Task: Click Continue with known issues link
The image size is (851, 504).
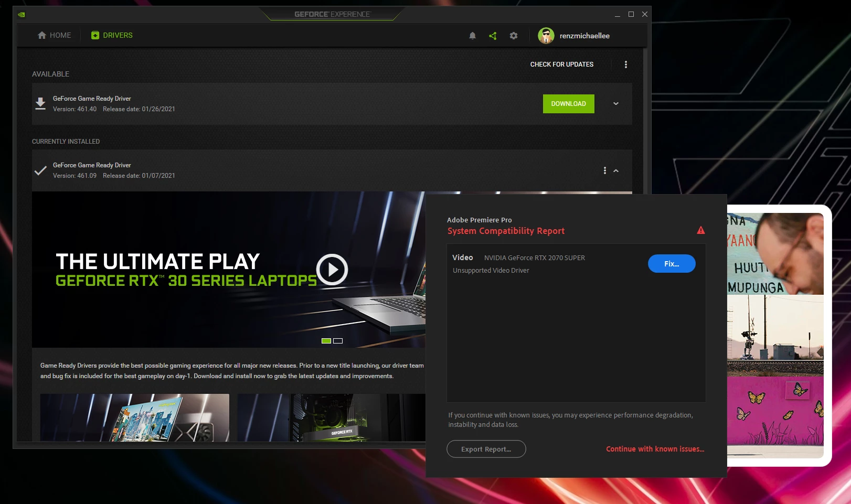Action: [x=655, y=449]
